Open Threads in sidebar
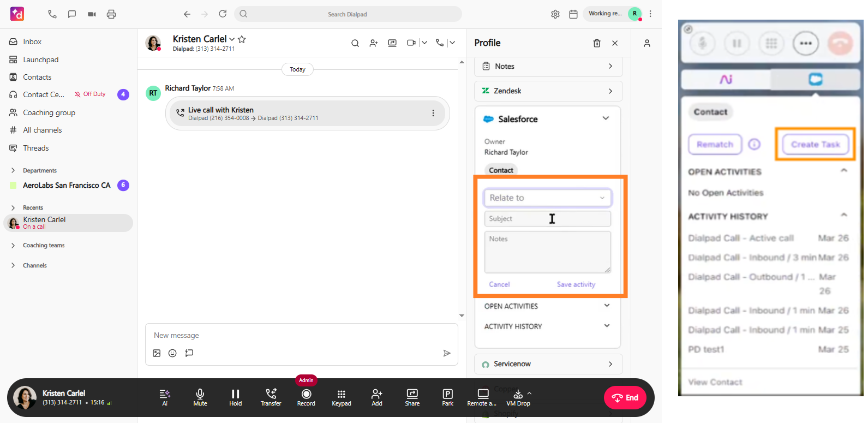This screenshot has width=868, height=423. (36, 148)
